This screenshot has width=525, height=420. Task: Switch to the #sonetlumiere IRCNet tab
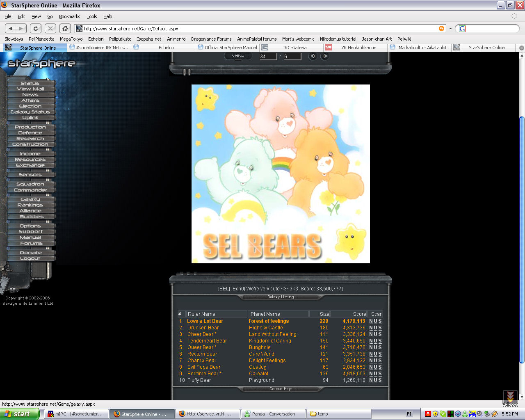(99, 48)
